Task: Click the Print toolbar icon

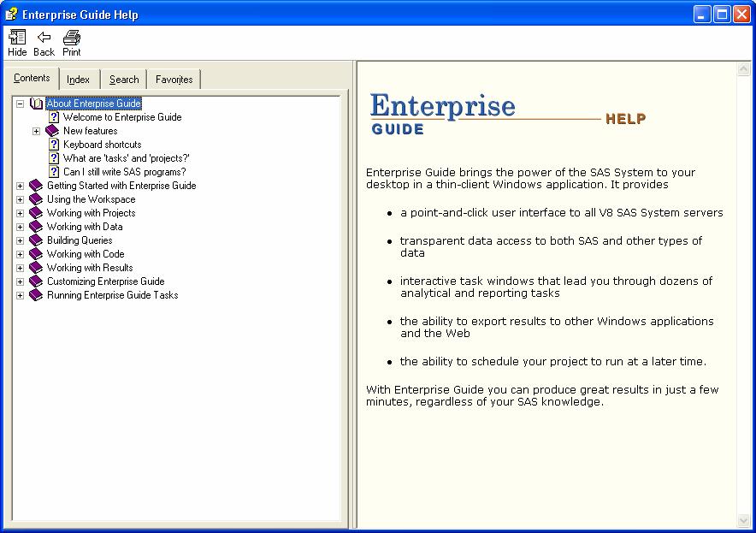Action: click(71, 37)
